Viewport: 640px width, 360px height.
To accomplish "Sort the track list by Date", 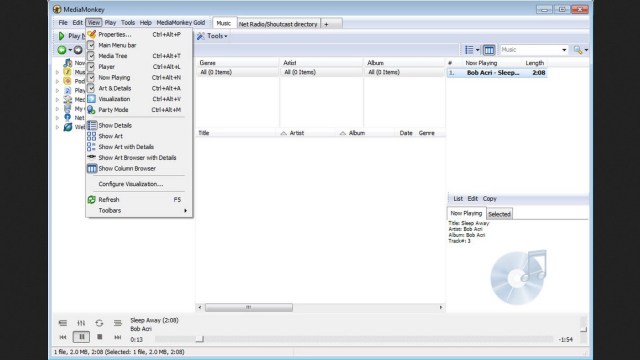I will point(406,133).
